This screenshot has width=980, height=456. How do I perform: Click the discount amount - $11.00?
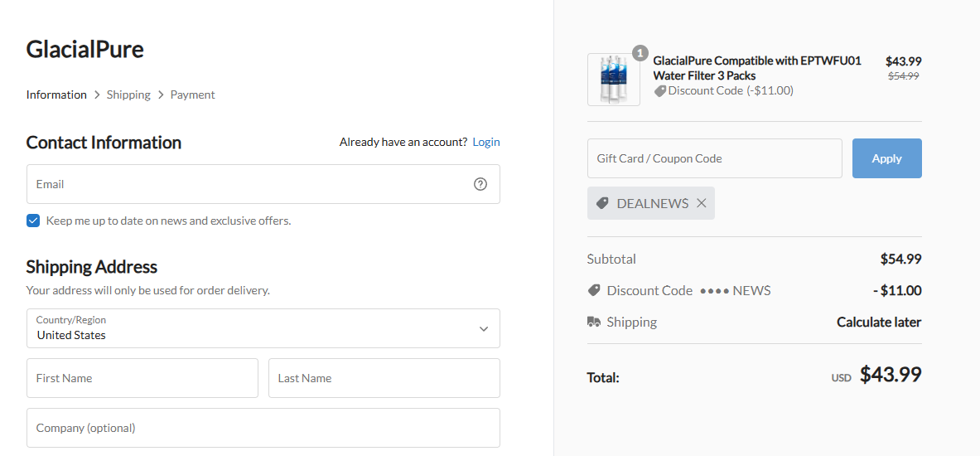pos(897,290)
